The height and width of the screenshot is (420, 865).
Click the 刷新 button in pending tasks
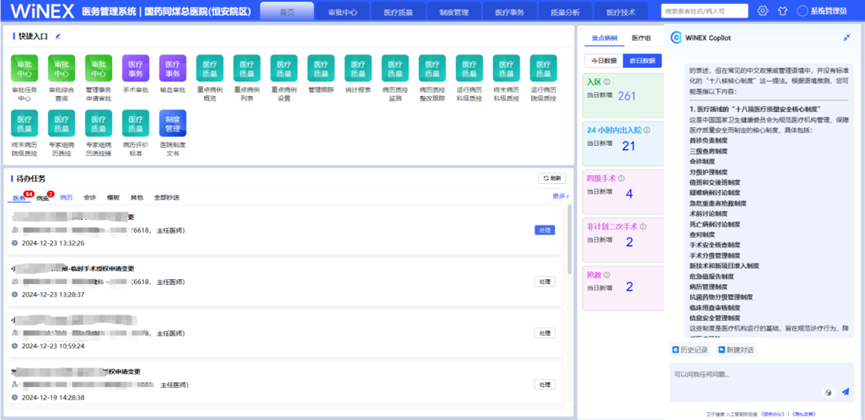coord(552,178)
